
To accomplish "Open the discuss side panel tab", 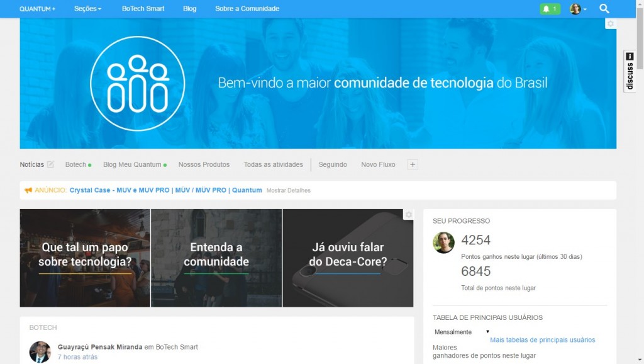I will [x=630, y=71].
